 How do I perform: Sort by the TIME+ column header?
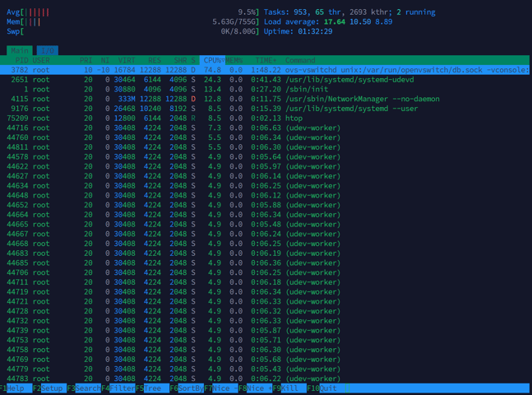266,60
